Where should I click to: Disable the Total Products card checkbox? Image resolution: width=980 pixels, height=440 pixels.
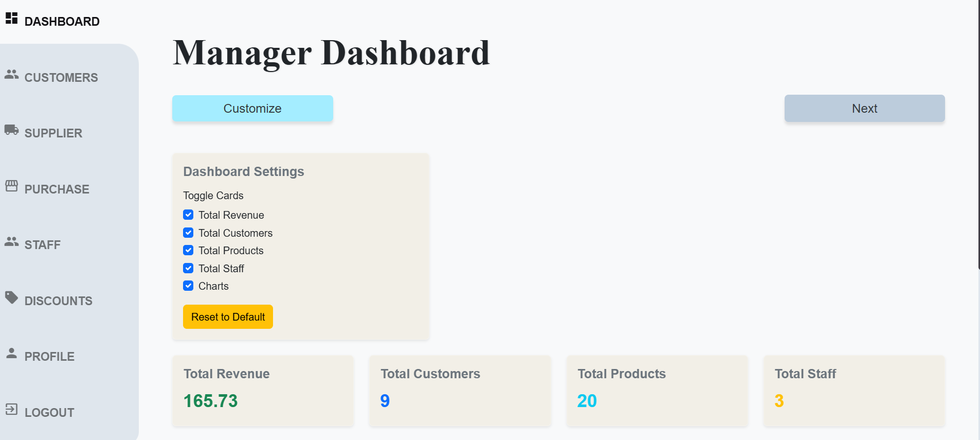[188, 250]
